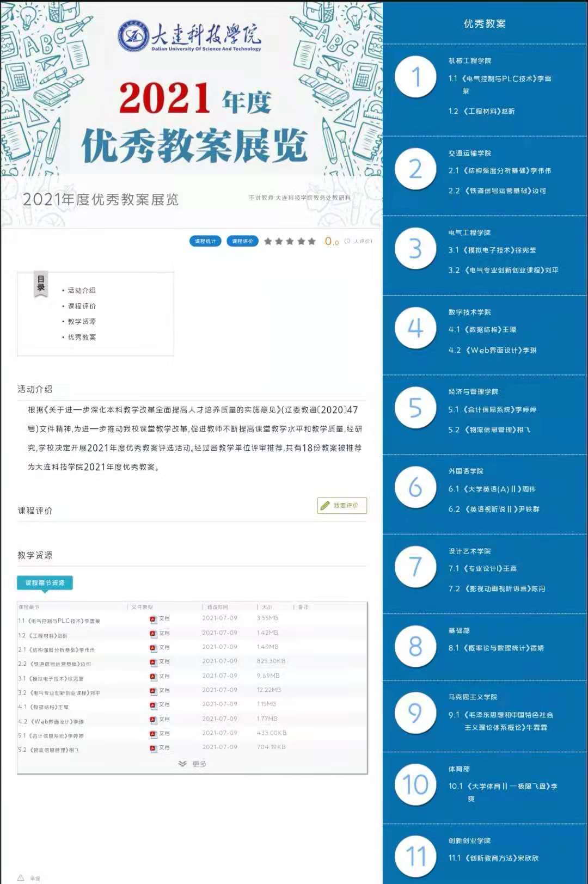This screenshot has width=588, height=884.
Task: Jump to 优秀教案 in table of contents
Action: [x=82, y=337]
